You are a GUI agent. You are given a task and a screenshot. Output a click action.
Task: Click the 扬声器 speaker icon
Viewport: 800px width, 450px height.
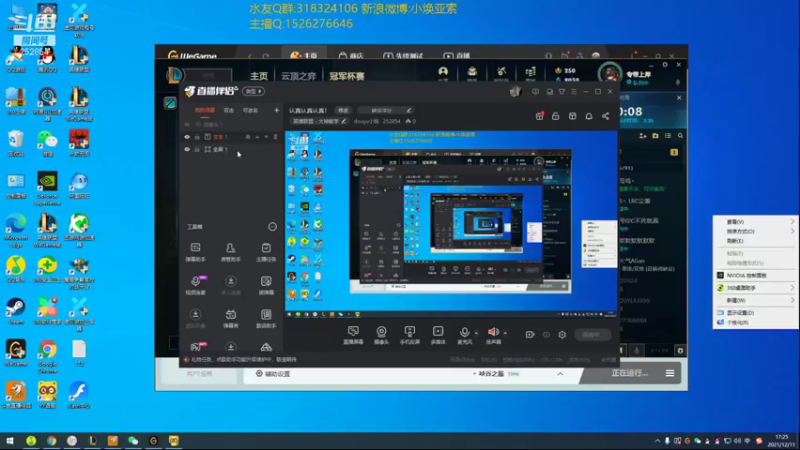pyautogui.click(x=493, y=333)
